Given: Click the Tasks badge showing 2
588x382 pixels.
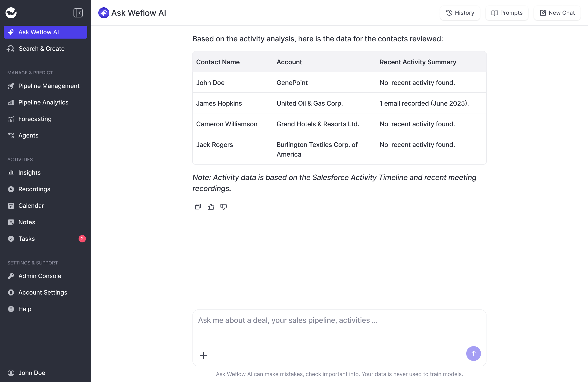Looking at the screenshot, I should (82, 239).
